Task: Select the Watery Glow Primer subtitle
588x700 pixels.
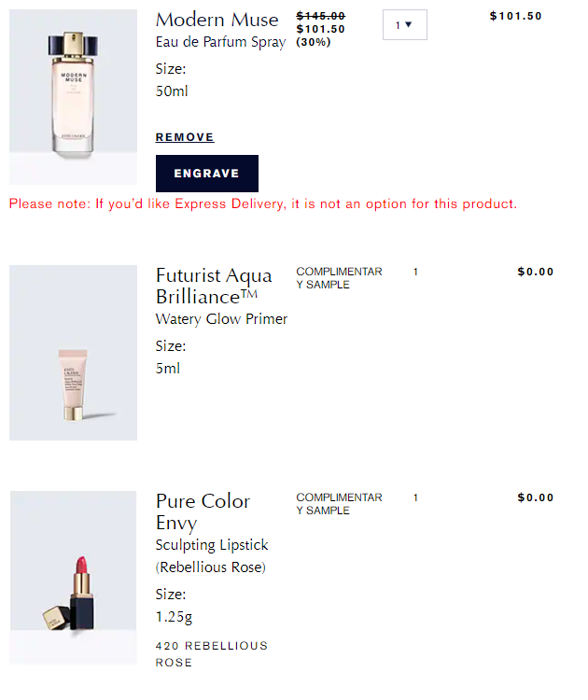Action: (221, 319)
